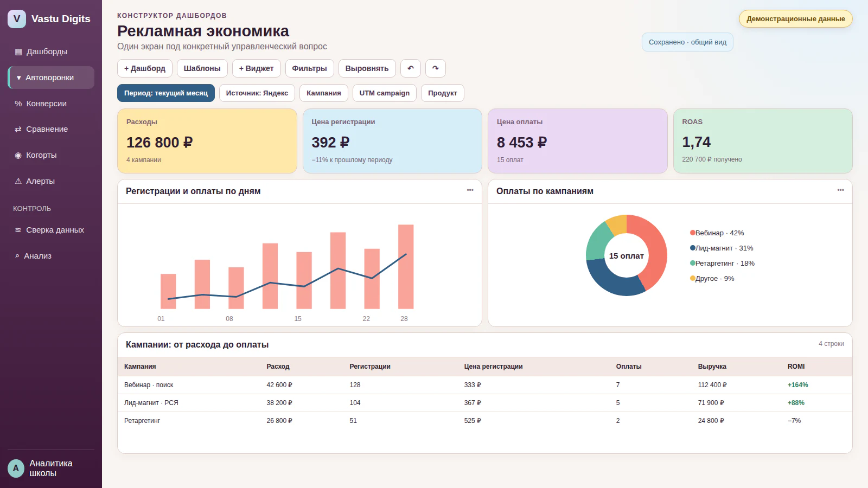
Task: Select Автоворонки sidebar item
Action: point(51,78)
